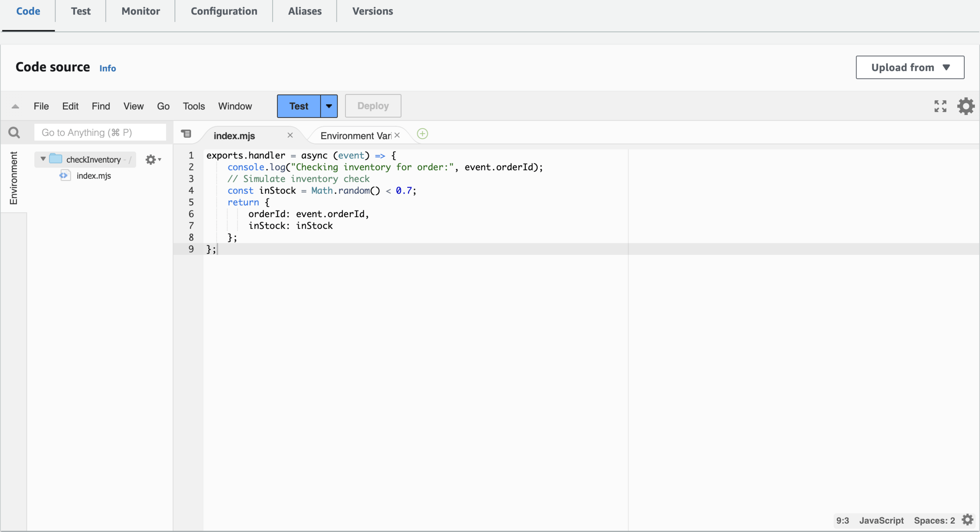Open the Test button dropdown arrow
This screenshot has height=532, width=980.
(329, 106)
